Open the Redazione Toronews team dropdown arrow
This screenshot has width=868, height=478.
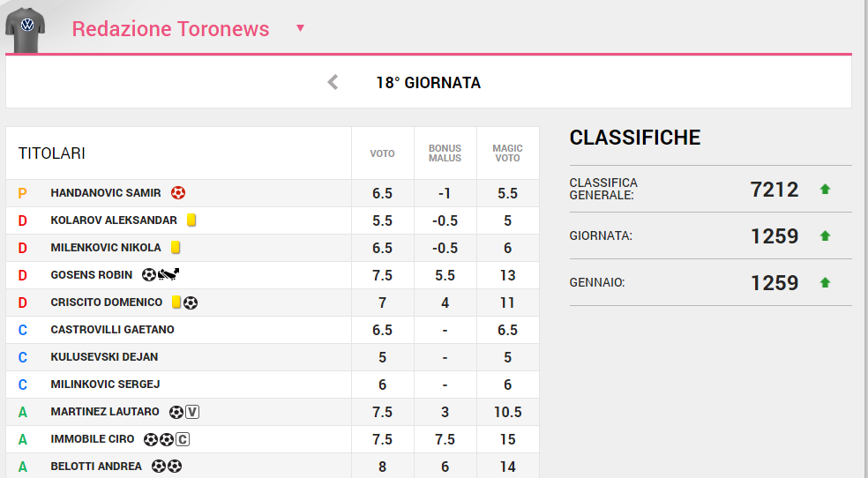[x=300, y=28]
